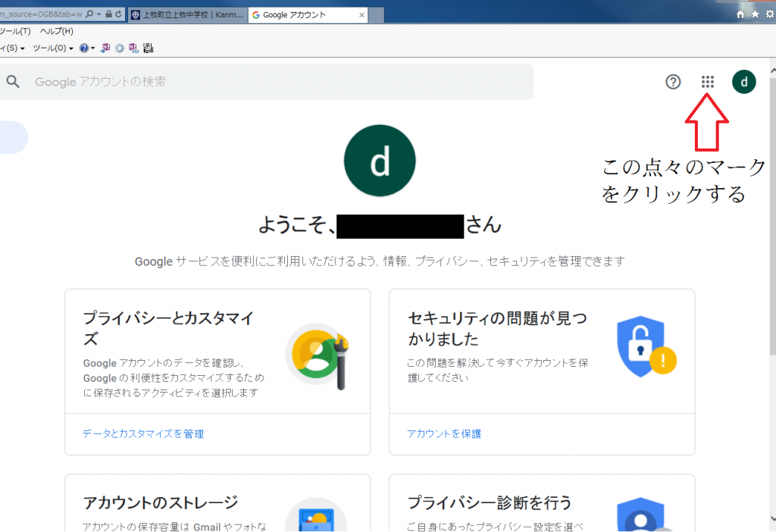Click the gear icon in command bar
Screen dimensions: 776x532
pos(119,48)
